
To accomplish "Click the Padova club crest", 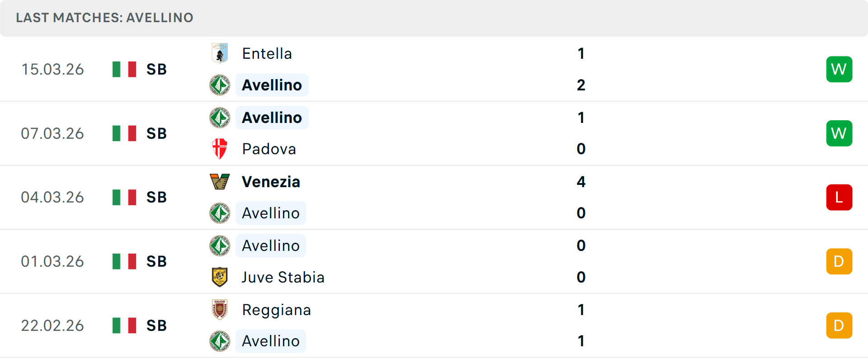I will click(x=220, y=149).
